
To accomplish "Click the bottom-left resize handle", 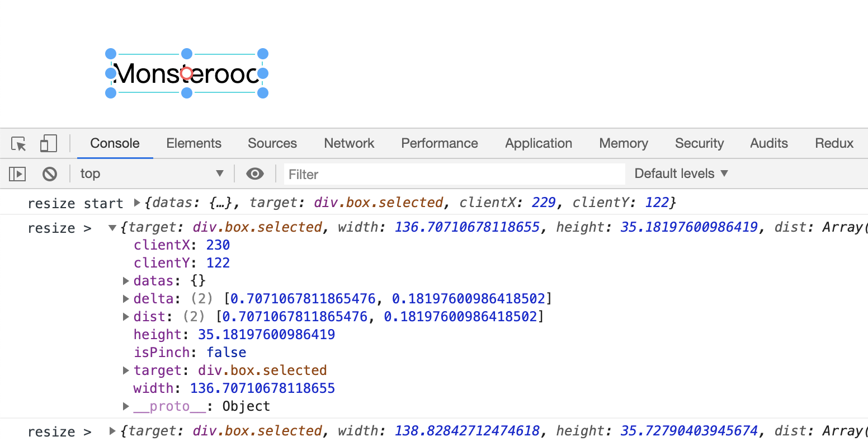I will (x=111, y=93).
